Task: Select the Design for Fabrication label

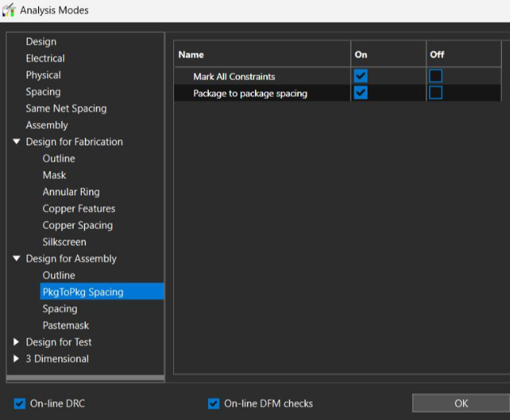Action: [x=74, y=142]
